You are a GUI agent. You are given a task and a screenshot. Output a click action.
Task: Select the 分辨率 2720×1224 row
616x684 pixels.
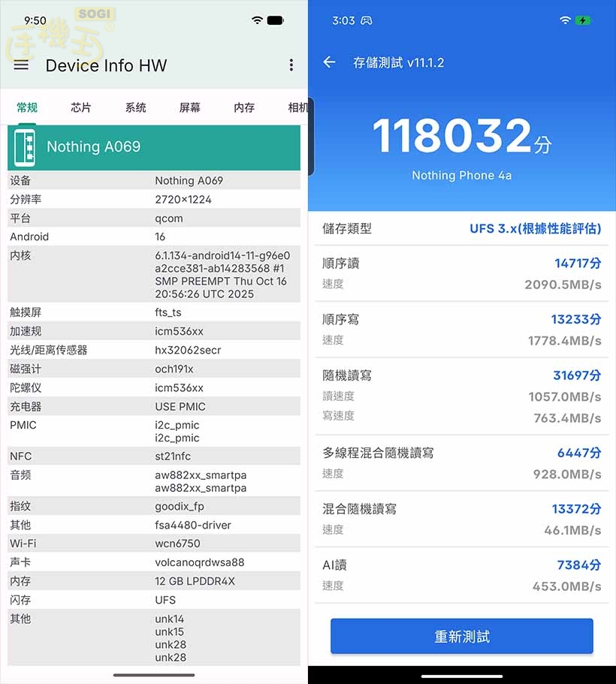point(154,200)
